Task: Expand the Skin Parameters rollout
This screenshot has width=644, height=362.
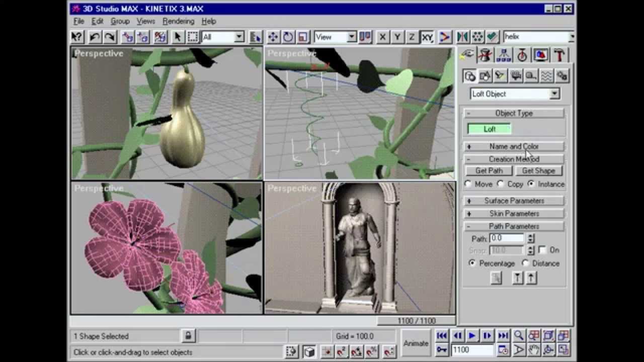Action: [x=514, y=213]
